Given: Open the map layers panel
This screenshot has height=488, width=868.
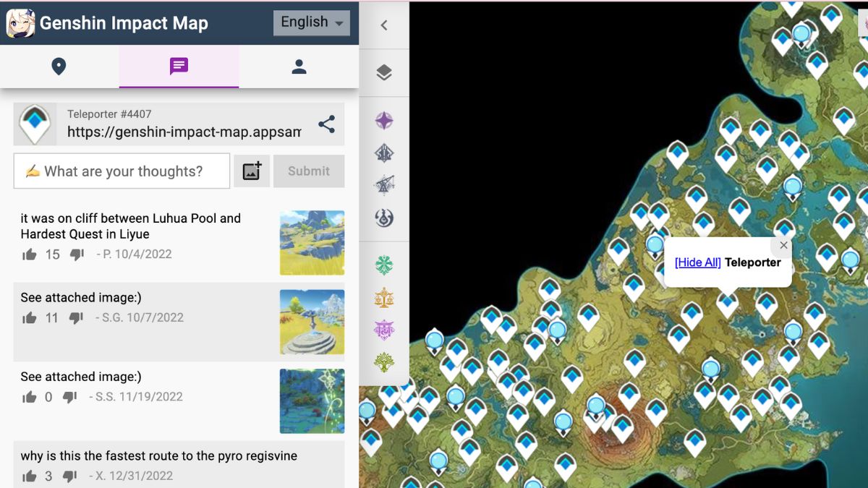Looking at the screenshot, I should pos(384,73).
